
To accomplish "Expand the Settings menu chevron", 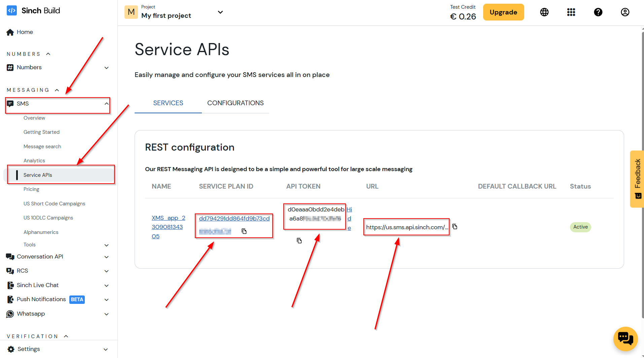I will coord(106,349).
